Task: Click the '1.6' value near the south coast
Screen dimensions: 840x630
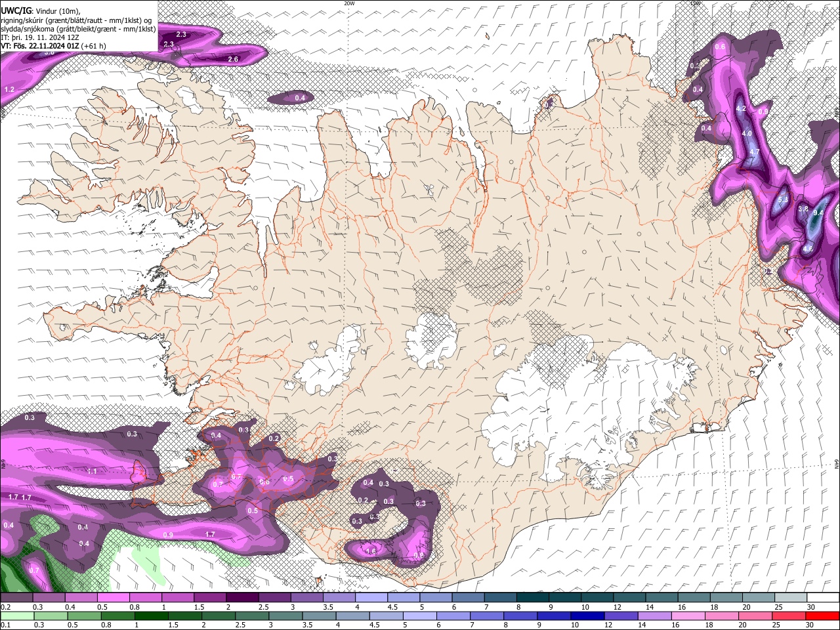Action: point(371,551)
